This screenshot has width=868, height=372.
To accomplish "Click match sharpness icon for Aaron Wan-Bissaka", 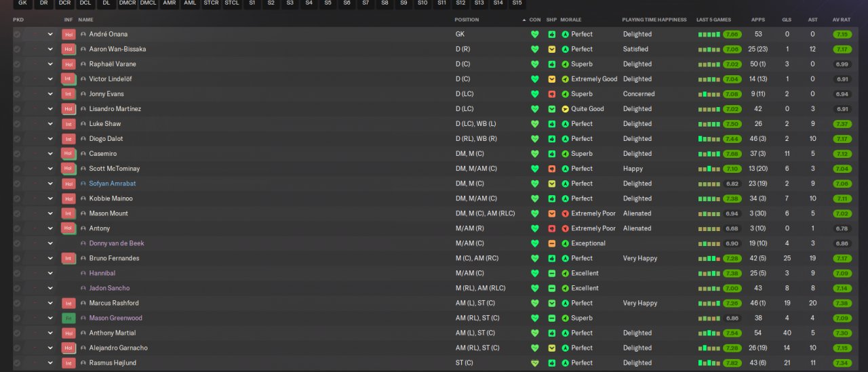I will pyautogui.click(x=552, y=49).
